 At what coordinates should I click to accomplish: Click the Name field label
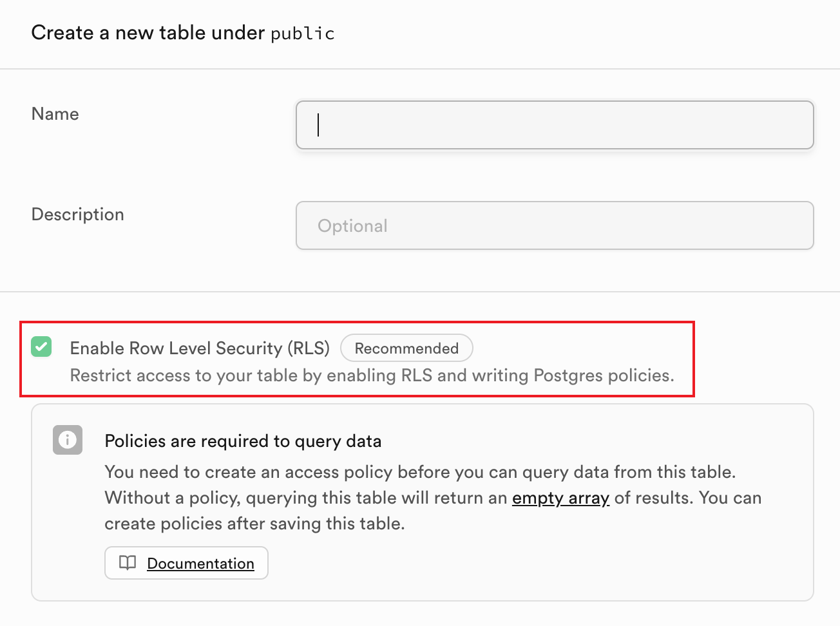[55, 114]
